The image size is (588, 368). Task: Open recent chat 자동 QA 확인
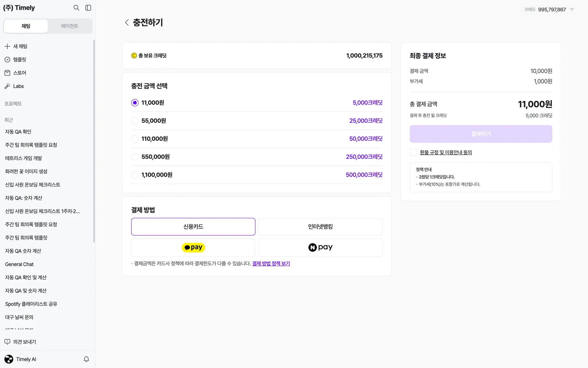tap(18, 132)
